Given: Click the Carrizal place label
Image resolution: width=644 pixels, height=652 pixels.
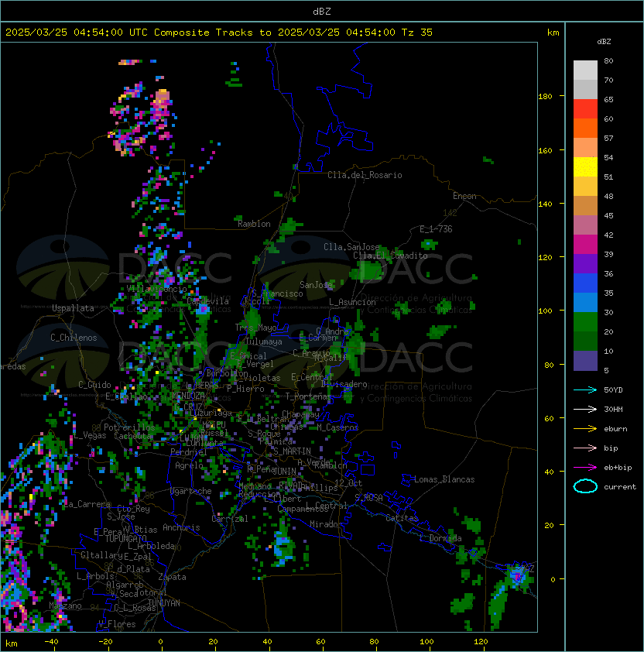Looking at the screenshot, I should 230,519.
